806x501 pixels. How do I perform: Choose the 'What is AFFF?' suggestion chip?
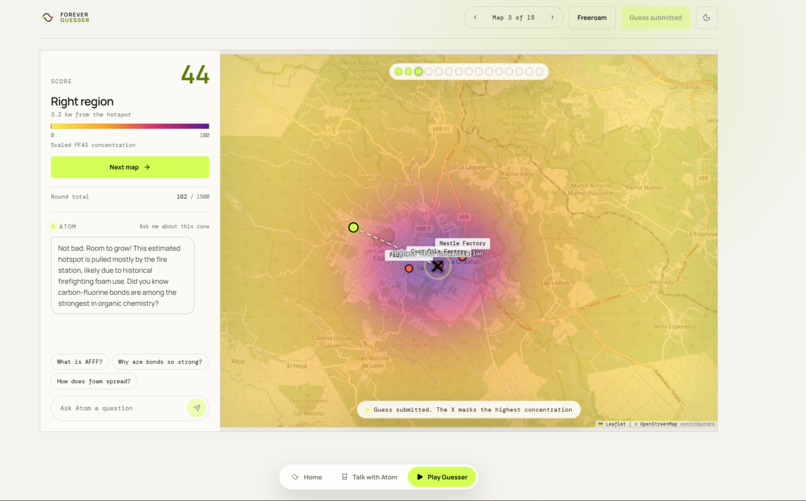pyautogui.click(x=80, y=362)
